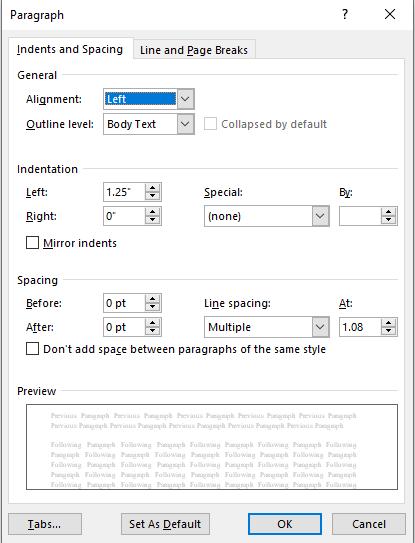Enable the Mirror indents checkbox

pyautogui.click(x=33, y=243)
